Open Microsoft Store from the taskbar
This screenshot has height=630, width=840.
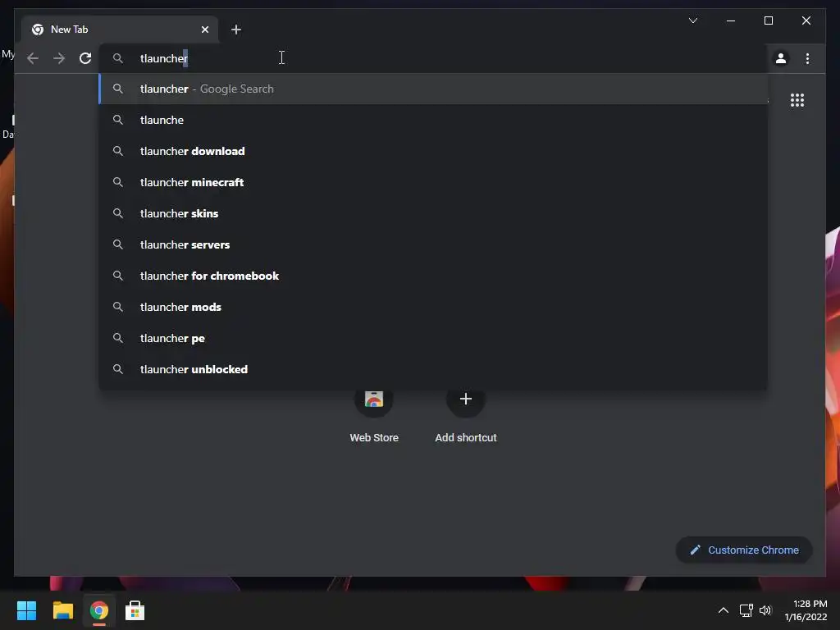pos(135,610)
